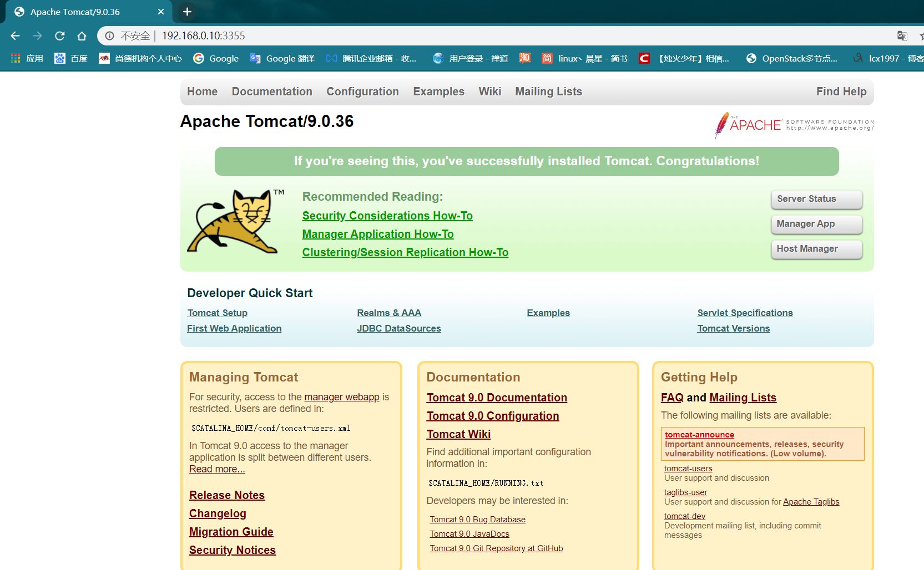The width and height of the screenshot is (924, 570).
Task: Open the Find Help nav item
Action: click(x=841, y=91)
